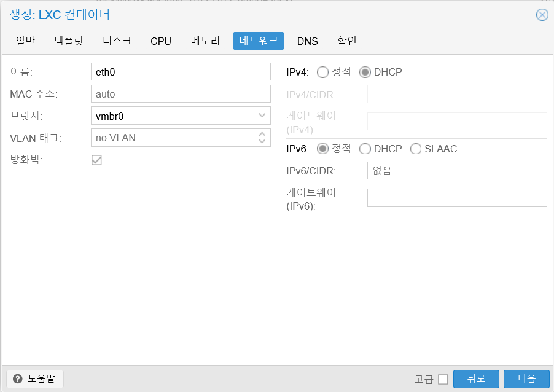Select IPv4 DHCP radio button
Screen dimensions: 554x392
(365, 73)
